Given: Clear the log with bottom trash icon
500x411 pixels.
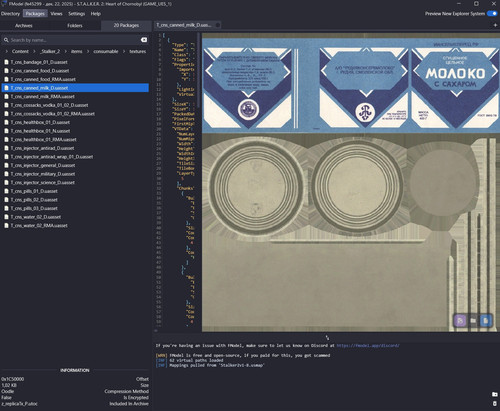Looking at the screenshot, I should [x=495, y=404].
